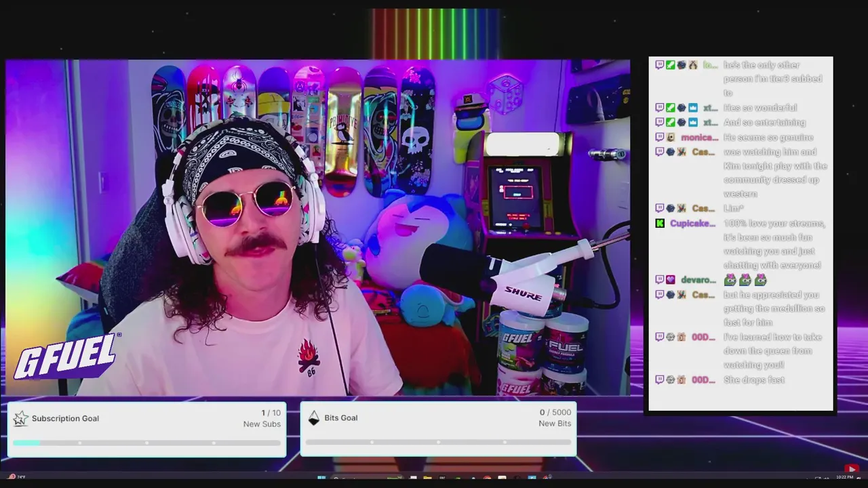Click the green sword moderator badge on top chat line

pyautogui.click(x=671, y=65)
